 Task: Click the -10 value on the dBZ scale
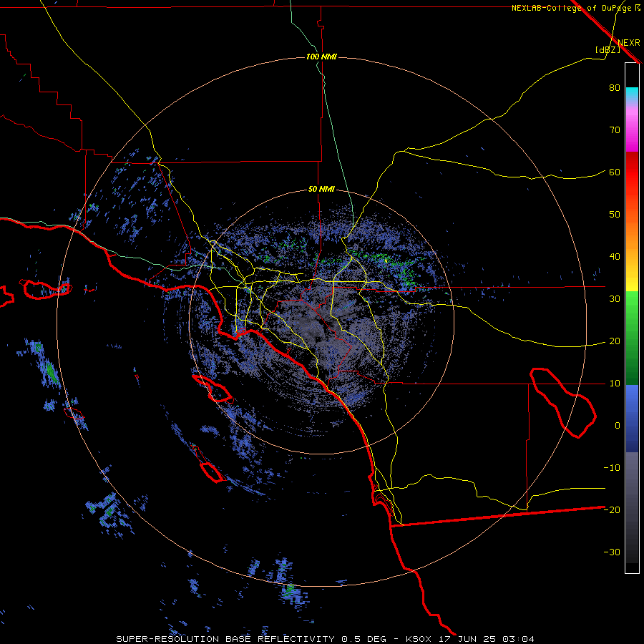pos(612,468)
